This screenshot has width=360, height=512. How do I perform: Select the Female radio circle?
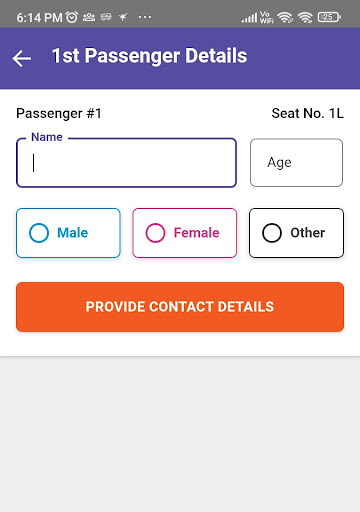point(155,233)
